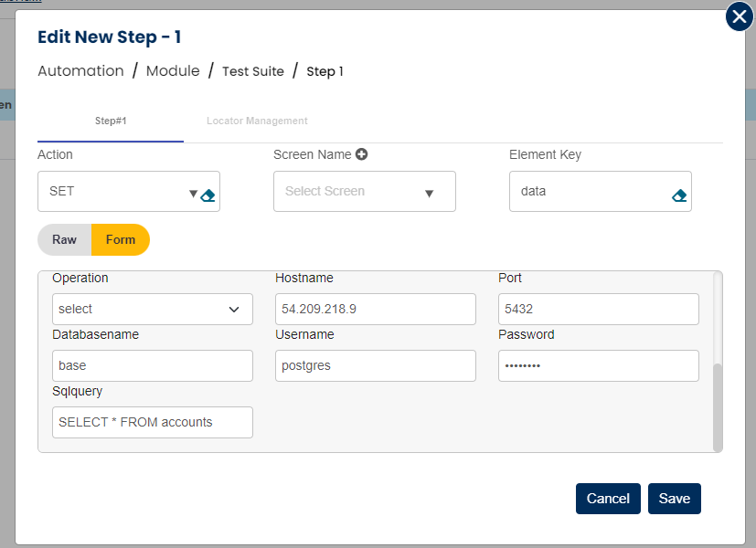The height and width of the screenshot is (548, 756).
Task: Save the step settings
Action: (675, 499)
